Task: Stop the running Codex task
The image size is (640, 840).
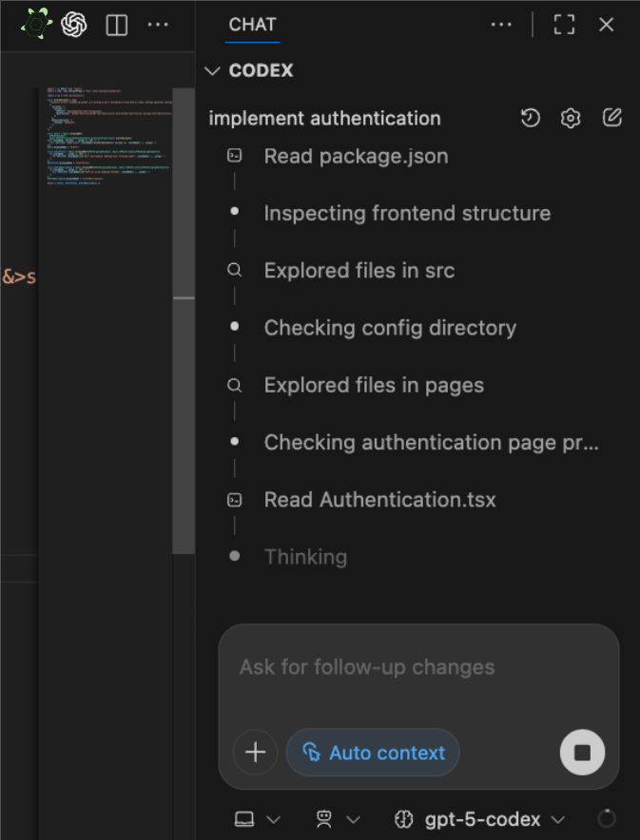Action: pos(582,753)
